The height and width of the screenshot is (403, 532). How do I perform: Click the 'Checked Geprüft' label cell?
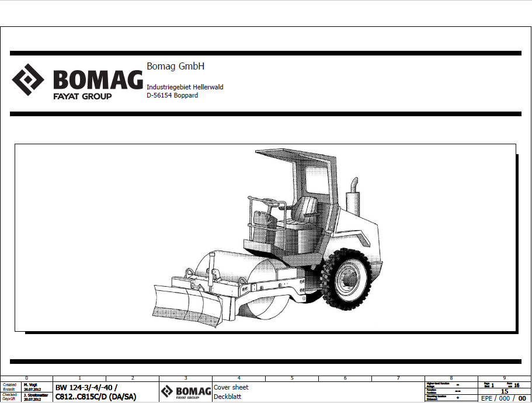pyautogui.click(x=11, y=397)
